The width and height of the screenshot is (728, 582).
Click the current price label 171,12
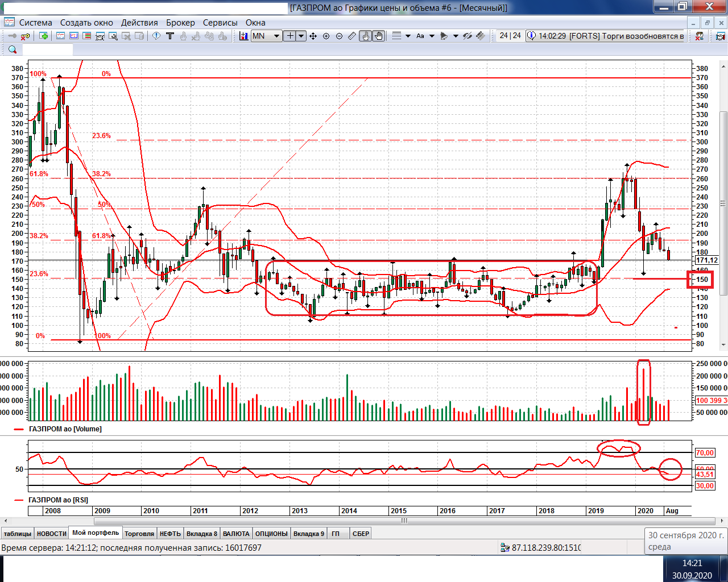coord(707,260)
